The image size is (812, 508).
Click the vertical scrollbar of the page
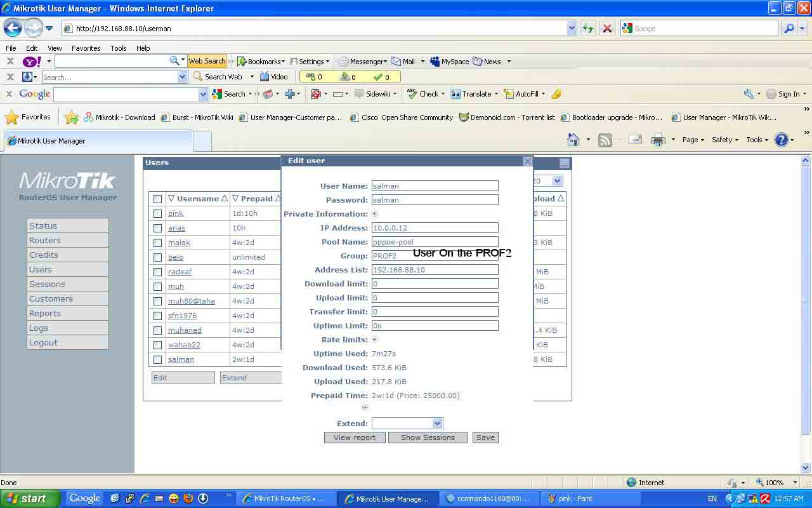806,314
